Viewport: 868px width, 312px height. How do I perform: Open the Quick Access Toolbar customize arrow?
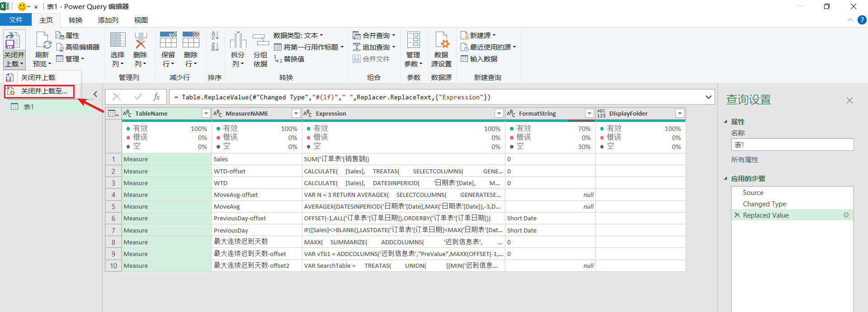[x=36, y=7]
